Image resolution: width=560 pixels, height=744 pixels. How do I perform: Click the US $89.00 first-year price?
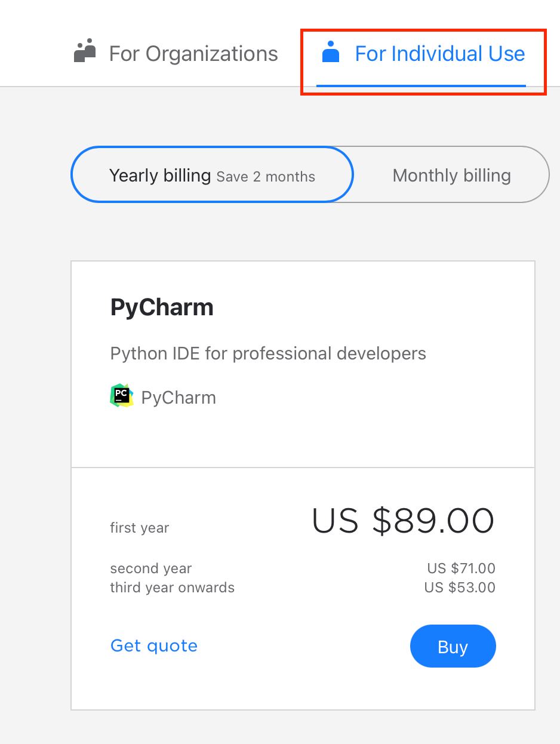[x=403, y=521]
